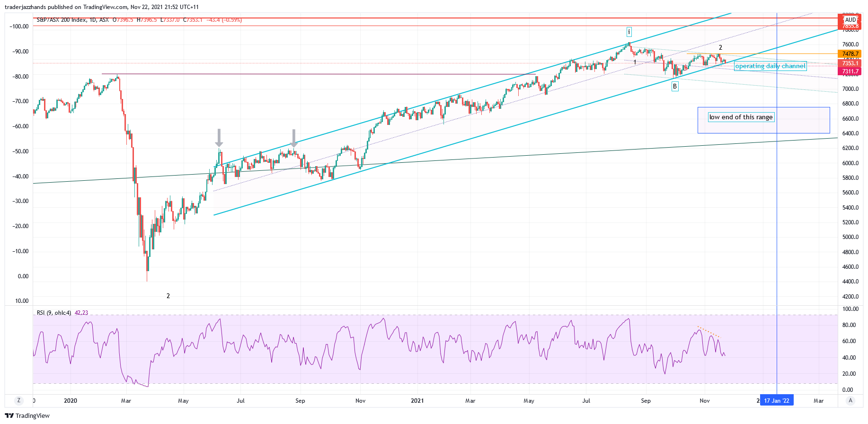
Task: Click the Z timezone button under the chart
Action: click(19, 400)
